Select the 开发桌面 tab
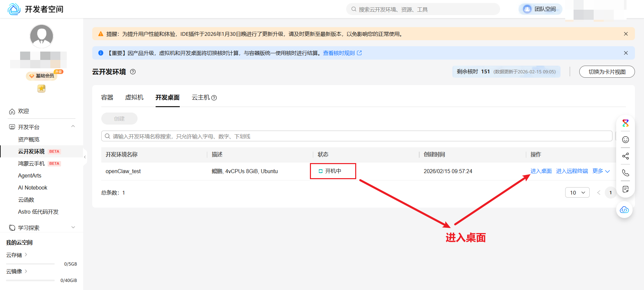This screenshot has height=290, width=644. point(167,97)
